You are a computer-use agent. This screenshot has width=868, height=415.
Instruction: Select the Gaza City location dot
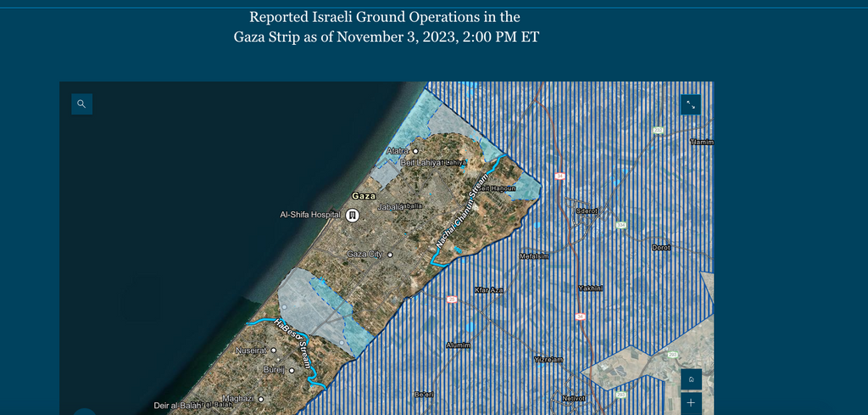(x=390, y=255)
